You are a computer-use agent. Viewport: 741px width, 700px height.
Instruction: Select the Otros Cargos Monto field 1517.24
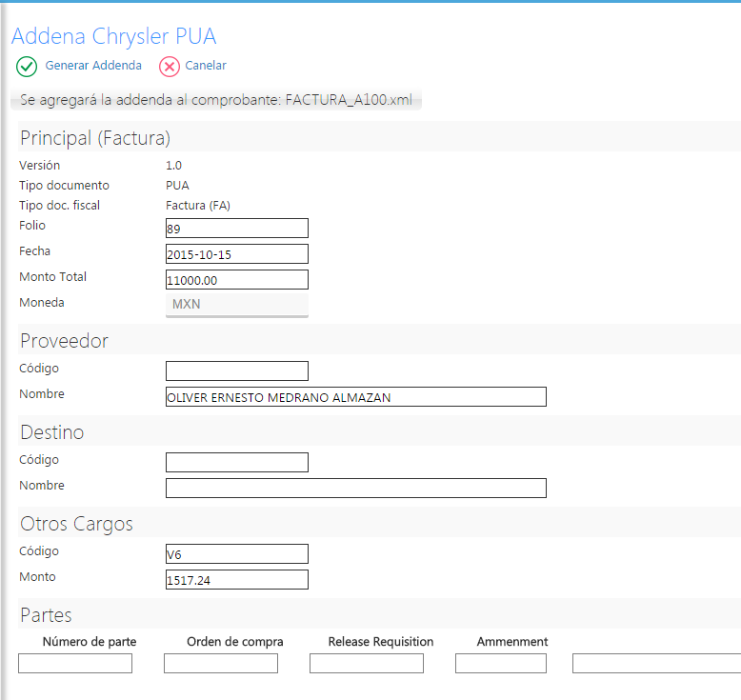(x=237, y=579)
